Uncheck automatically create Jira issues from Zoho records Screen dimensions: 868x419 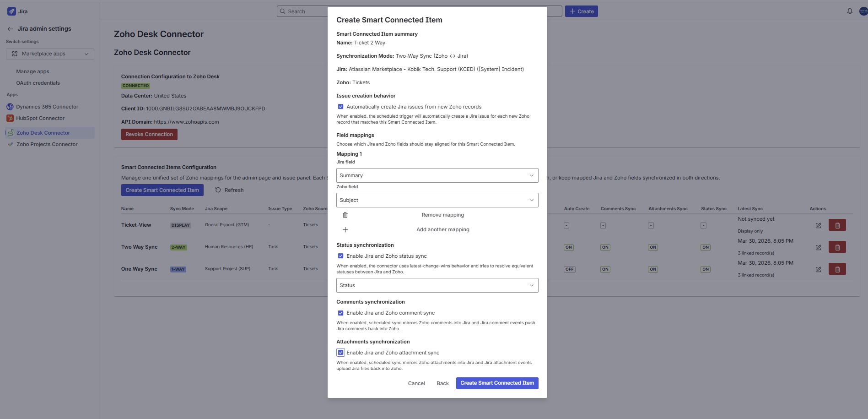click(x=340, y=106)
